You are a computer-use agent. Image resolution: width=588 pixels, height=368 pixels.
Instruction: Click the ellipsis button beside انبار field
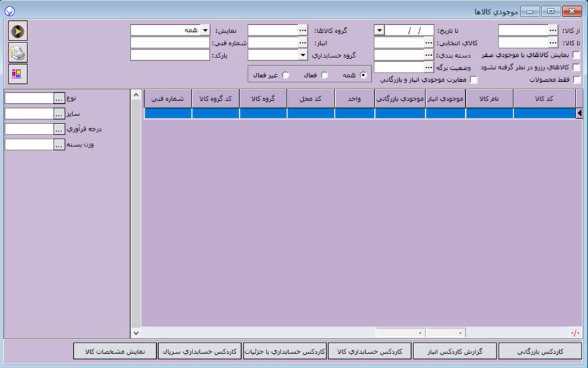point(302,42)
